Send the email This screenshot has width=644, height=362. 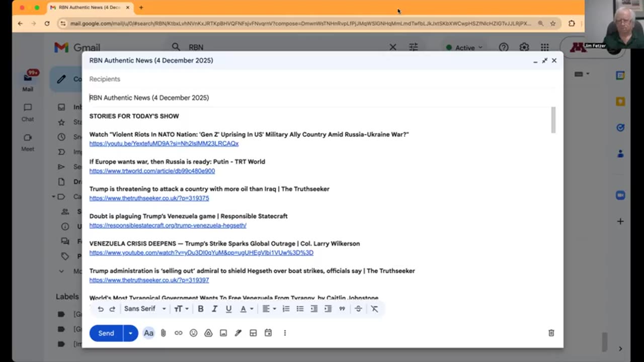coord(106,333)
